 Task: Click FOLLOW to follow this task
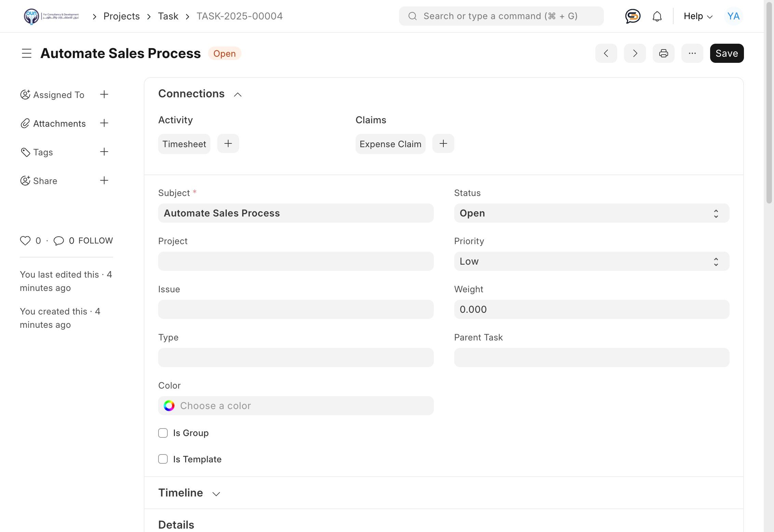[96, 241]
